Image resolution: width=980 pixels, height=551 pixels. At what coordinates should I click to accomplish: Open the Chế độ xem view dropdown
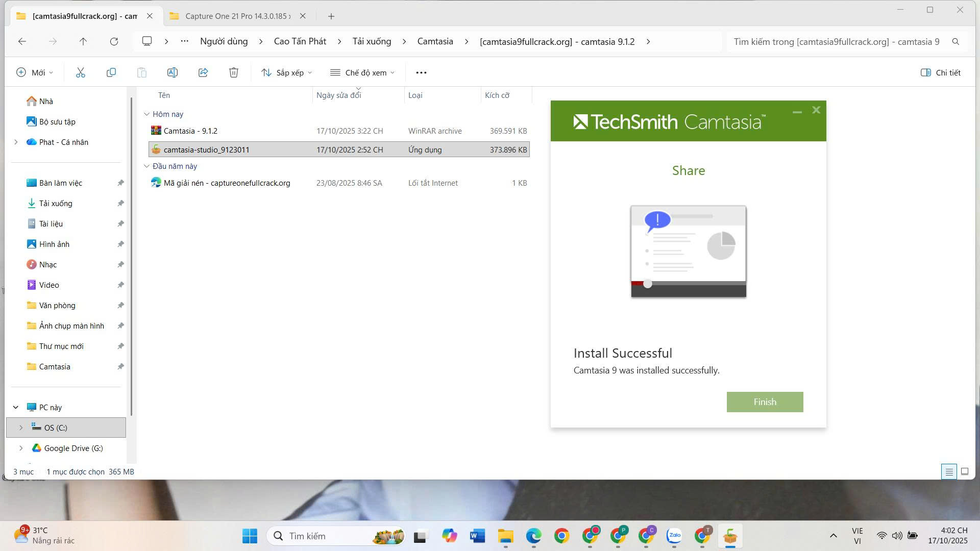[362, 72]
